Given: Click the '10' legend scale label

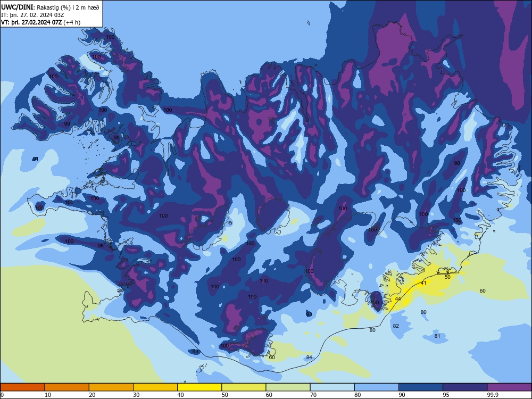Looking at the screenshot, I should pyautogui.click(x=48, y=395).
